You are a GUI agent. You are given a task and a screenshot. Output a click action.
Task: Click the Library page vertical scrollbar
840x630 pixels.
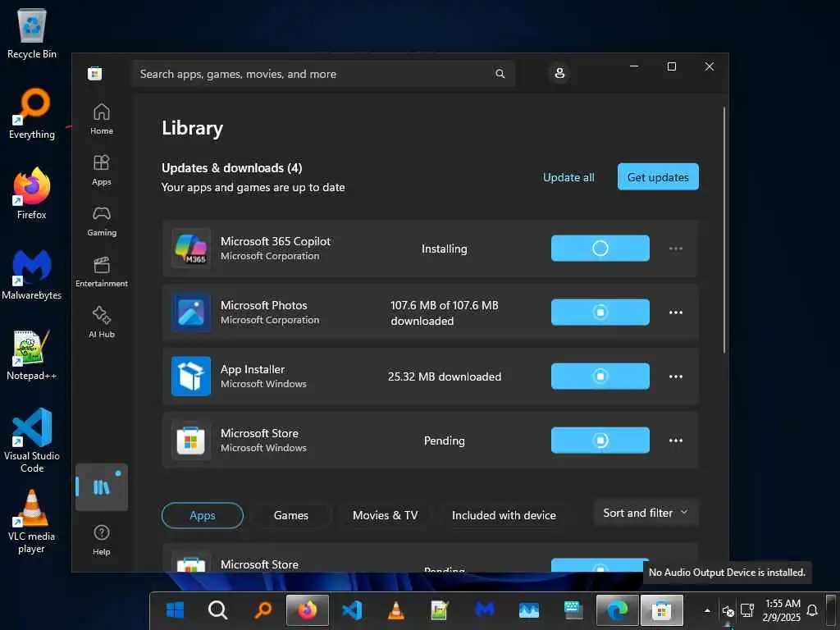coord(724,231)
